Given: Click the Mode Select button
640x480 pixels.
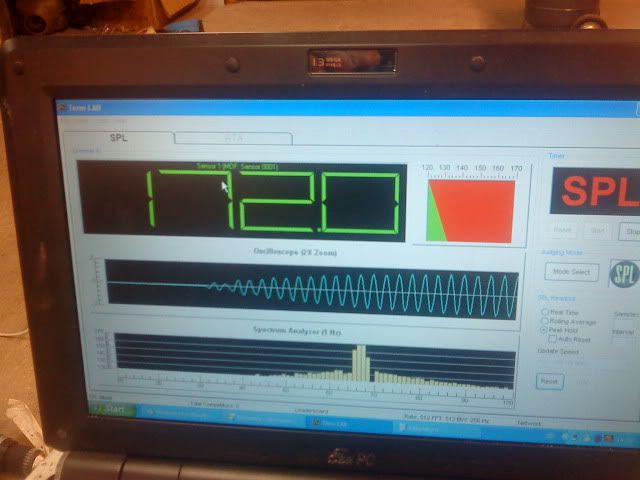Looking at the screenshot, I should [571, 271].
